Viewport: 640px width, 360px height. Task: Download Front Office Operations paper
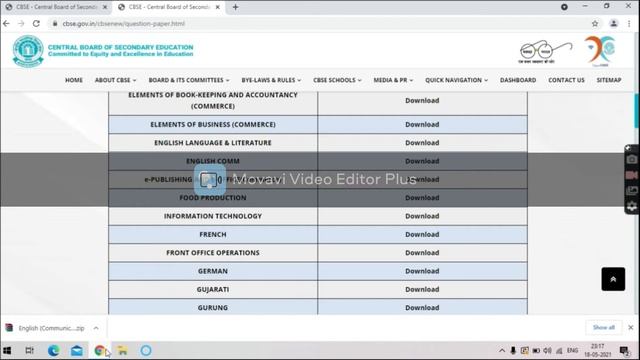(x=422, y=253)
